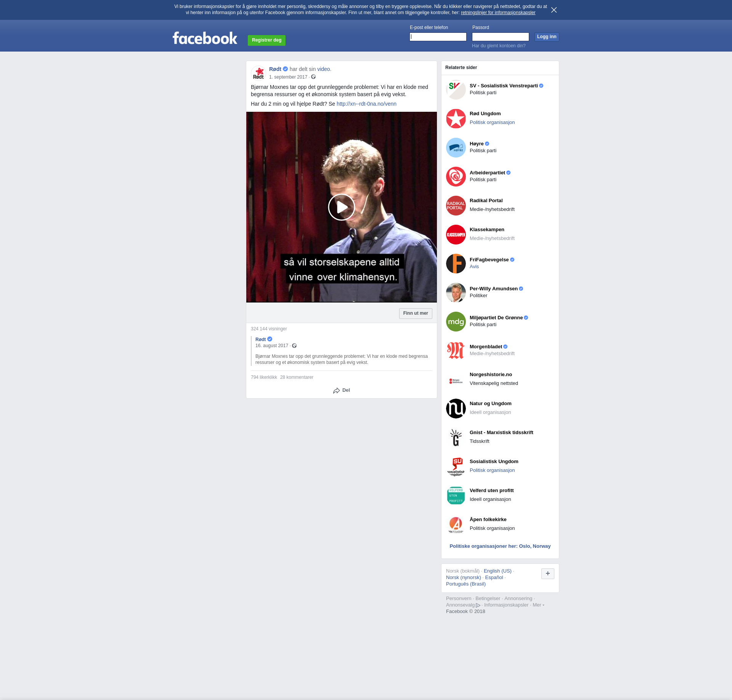The height and width of the screenshot is (700, 732).
Task: Open the Rødt name in the shared post
Action: point(261,340)
